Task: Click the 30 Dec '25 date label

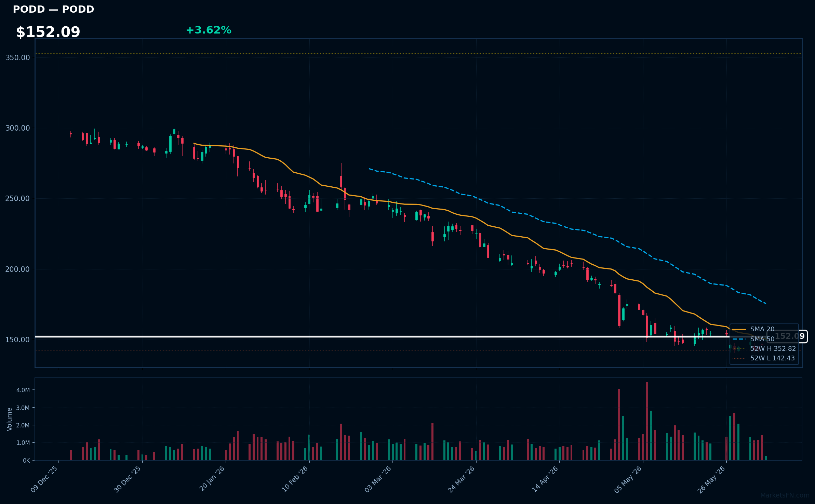Action: [128, 479]
